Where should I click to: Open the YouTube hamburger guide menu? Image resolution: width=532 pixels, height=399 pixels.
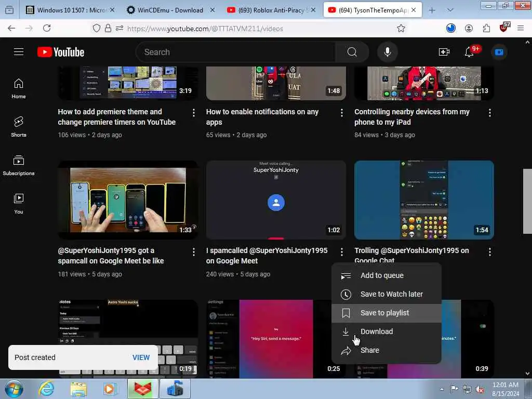[19, 52]
